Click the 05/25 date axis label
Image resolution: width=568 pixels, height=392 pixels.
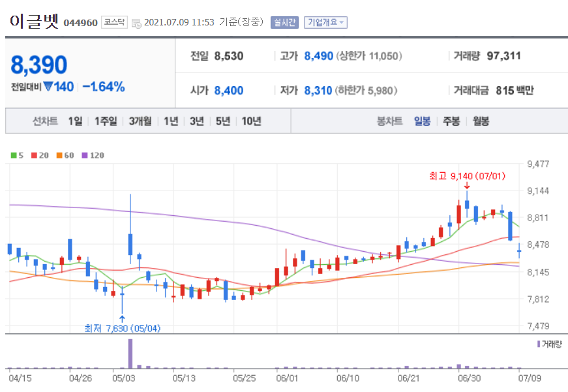(x=244, y=378)
